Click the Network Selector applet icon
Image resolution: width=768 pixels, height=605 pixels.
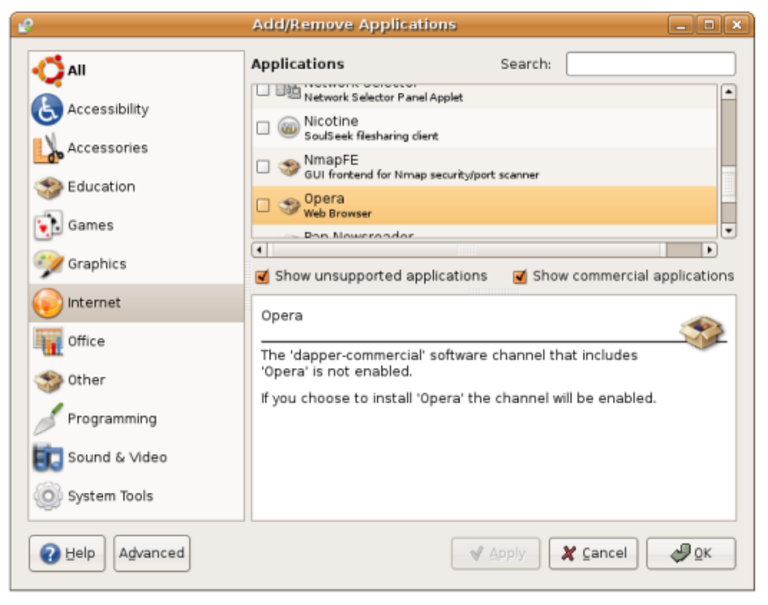click(288, 91)
